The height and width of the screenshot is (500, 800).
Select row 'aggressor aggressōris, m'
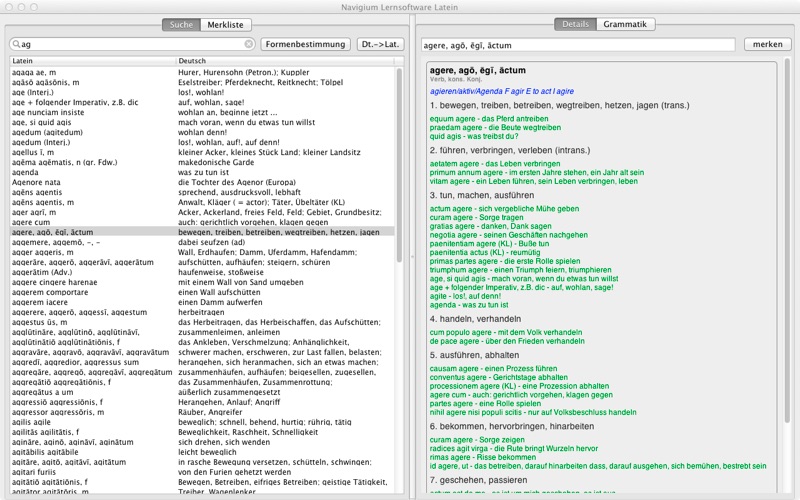(x=202, y=412)
